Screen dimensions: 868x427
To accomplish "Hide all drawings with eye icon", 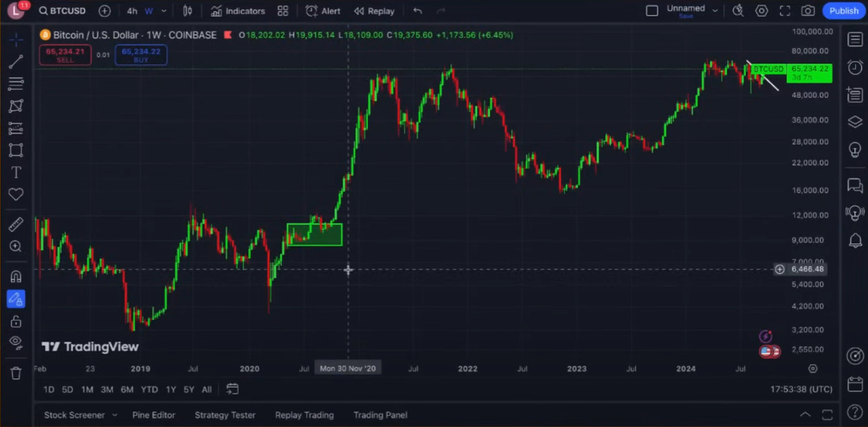I will (x=16, y=343).
